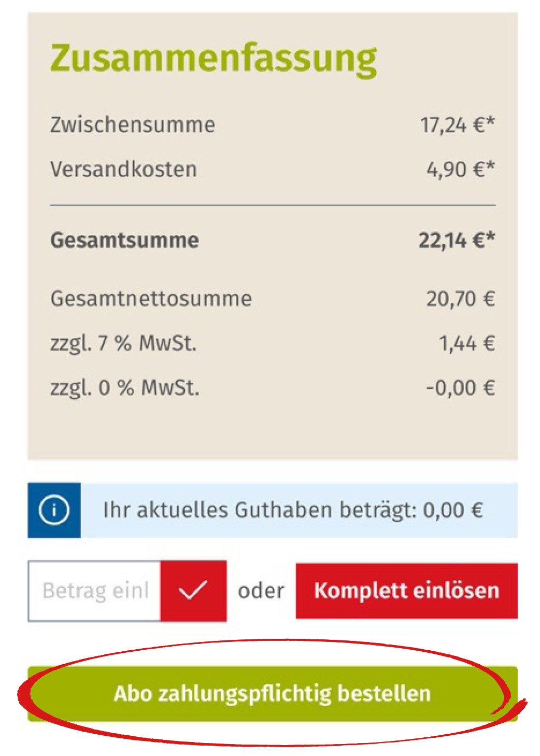Viewport: 540px width, 756px height.
Task: Click the 20,70 € net amount
Action: click(460, 299)
